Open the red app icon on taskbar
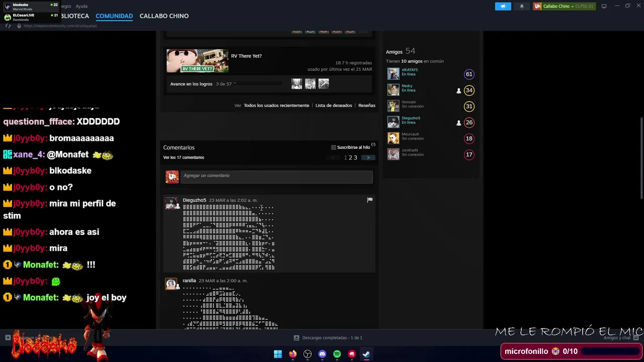 352,354
